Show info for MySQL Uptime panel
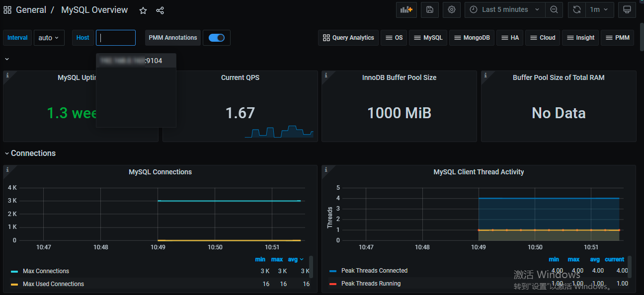644x295 pixels. point(7,75)
